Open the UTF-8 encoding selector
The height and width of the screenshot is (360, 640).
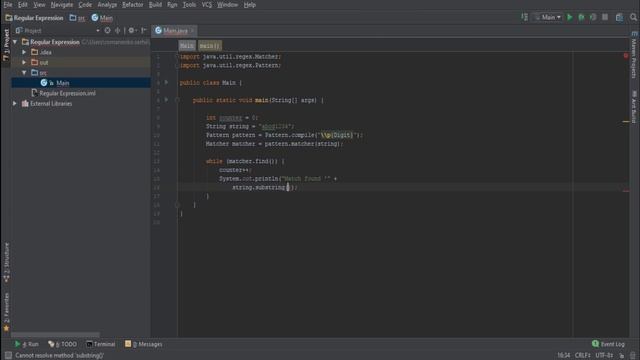point(604,356)
